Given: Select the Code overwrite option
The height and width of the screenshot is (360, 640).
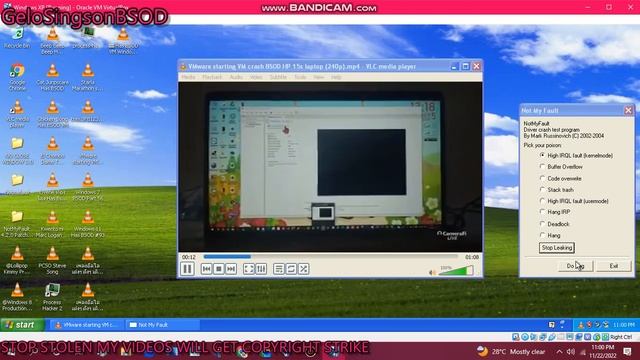Looking at the screenshot, I should point(560,178).
